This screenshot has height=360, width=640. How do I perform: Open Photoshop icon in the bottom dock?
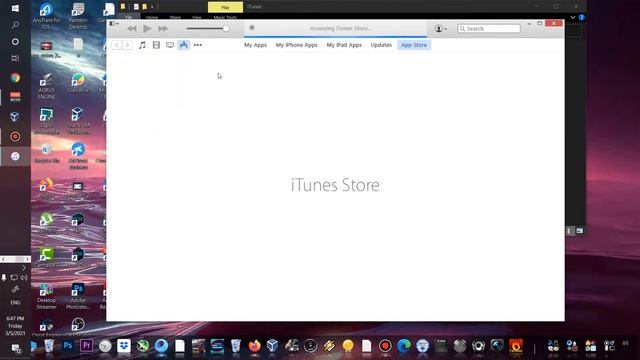[x=68, y=346]
